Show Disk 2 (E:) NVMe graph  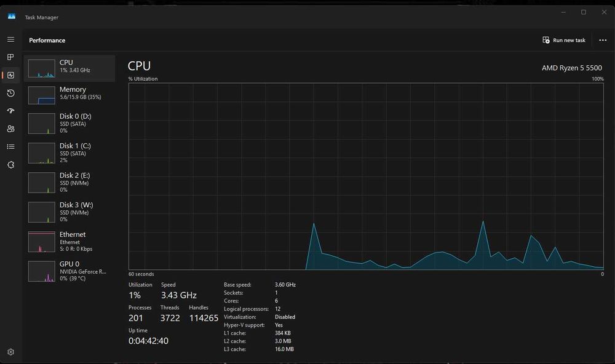click(69, 182)
